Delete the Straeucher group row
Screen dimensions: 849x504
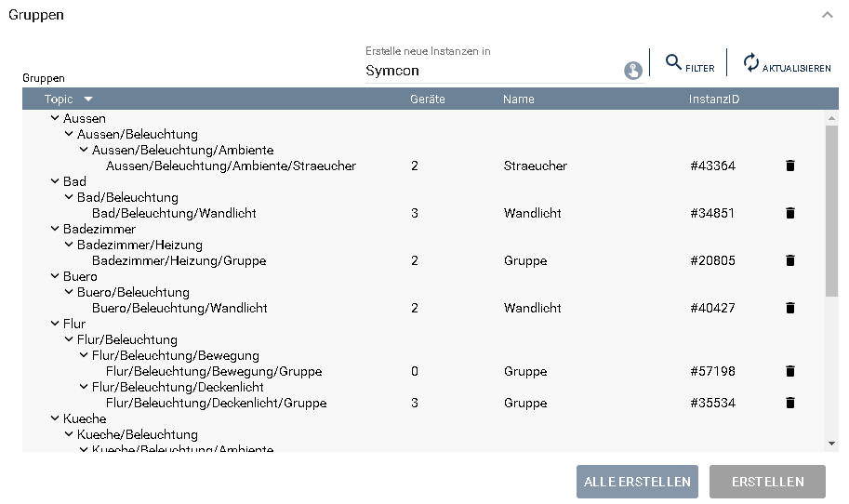tap(790, 166)
